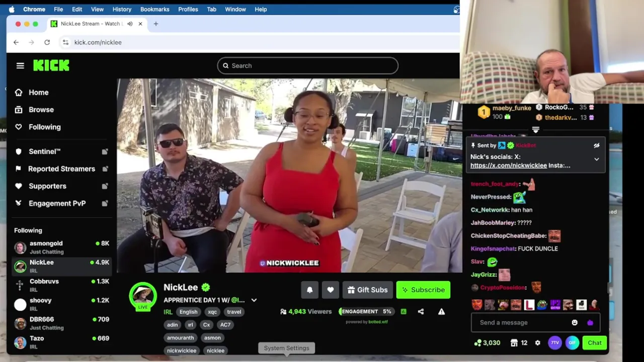The height and width of the screenshot is (362, 644).
Task: Open green engagement stats chart icon
Action: tap(404, 312)
